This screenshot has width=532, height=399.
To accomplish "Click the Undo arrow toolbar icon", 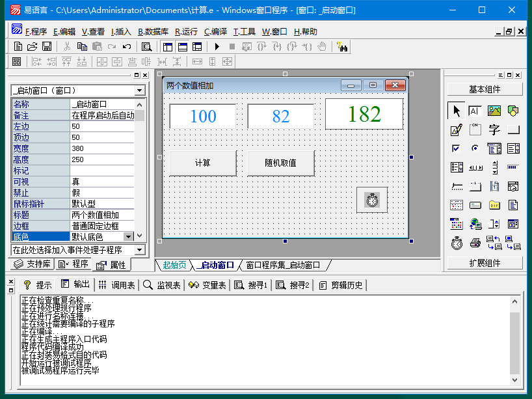I will pos(127,47).
